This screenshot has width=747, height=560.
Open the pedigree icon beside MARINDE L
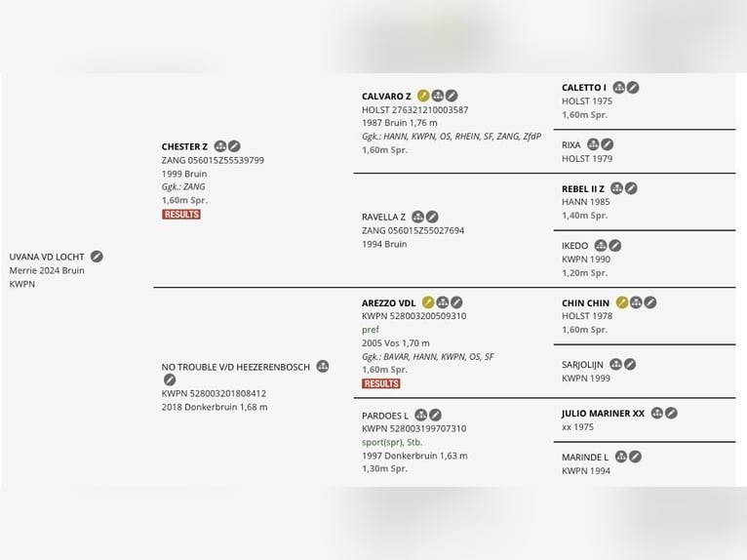(x=621, y=457)
